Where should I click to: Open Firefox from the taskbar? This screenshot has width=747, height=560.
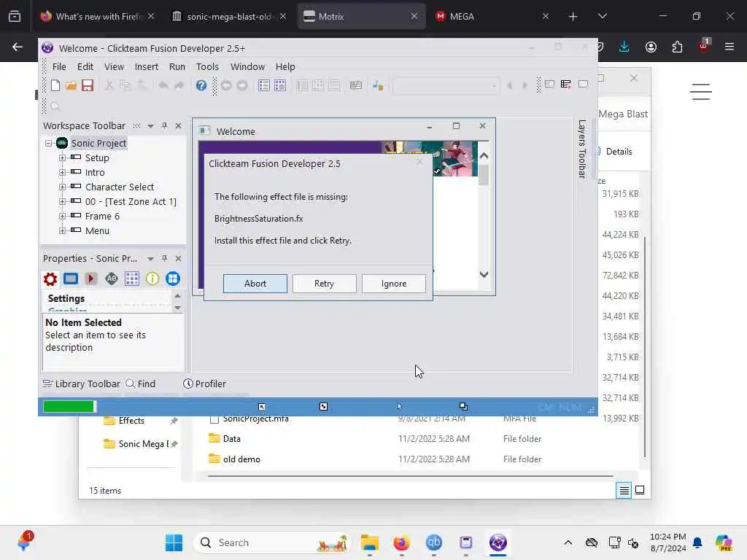(x=401, y=542)
